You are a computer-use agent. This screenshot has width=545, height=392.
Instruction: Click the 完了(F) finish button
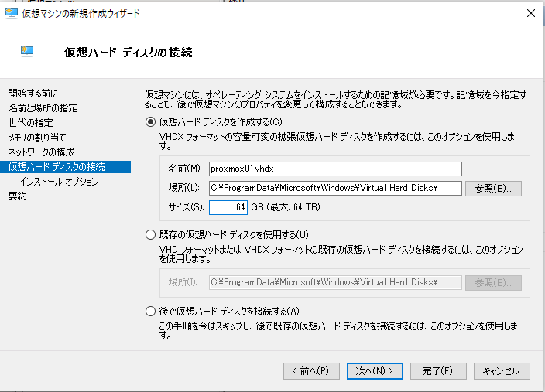437,371
